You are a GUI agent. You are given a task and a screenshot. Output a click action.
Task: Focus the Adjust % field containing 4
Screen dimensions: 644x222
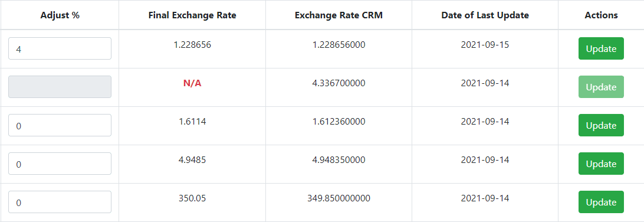(60, 48)
